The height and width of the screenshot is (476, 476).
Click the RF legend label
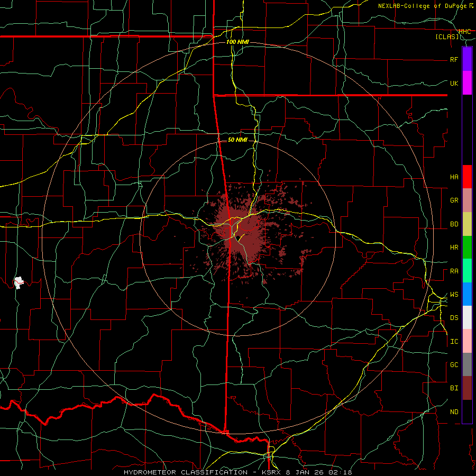(x=454, y=59)
